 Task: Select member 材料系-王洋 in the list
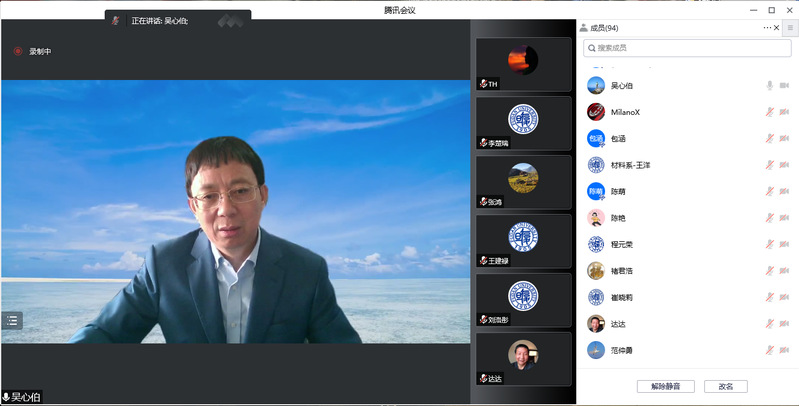[x=630, y=165]
